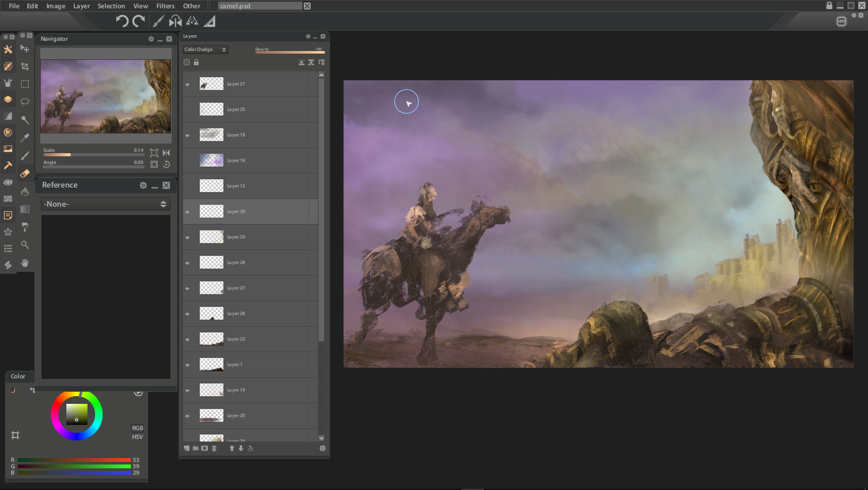Click the flip horizontal icon in Navigator

coord(167,152)
